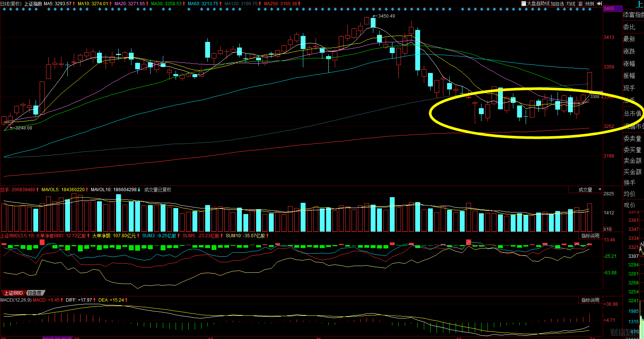This screenshot has height=339, width=644.
Task: Click the 日线(复权) period label
Action: coord(11,4)
